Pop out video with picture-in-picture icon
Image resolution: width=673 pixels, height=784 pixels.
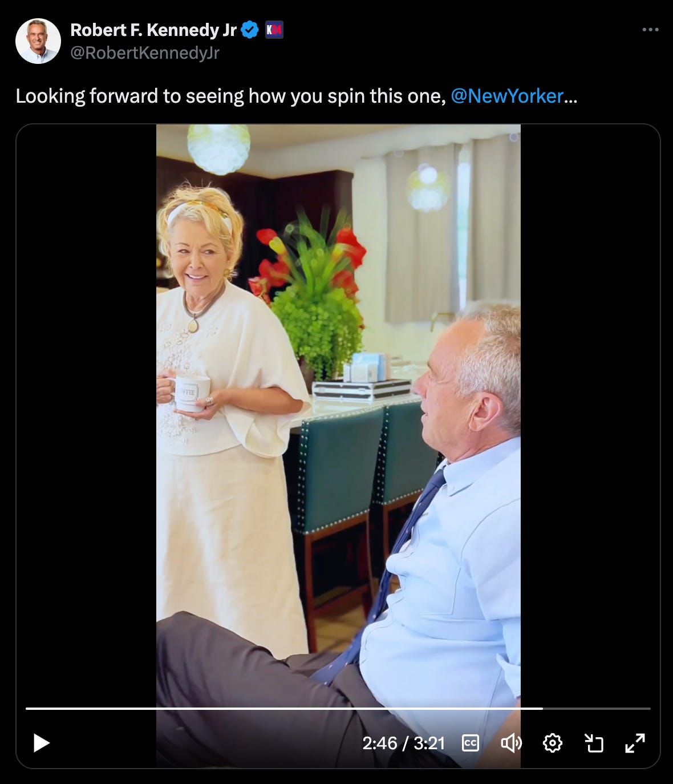click(594, 743)
